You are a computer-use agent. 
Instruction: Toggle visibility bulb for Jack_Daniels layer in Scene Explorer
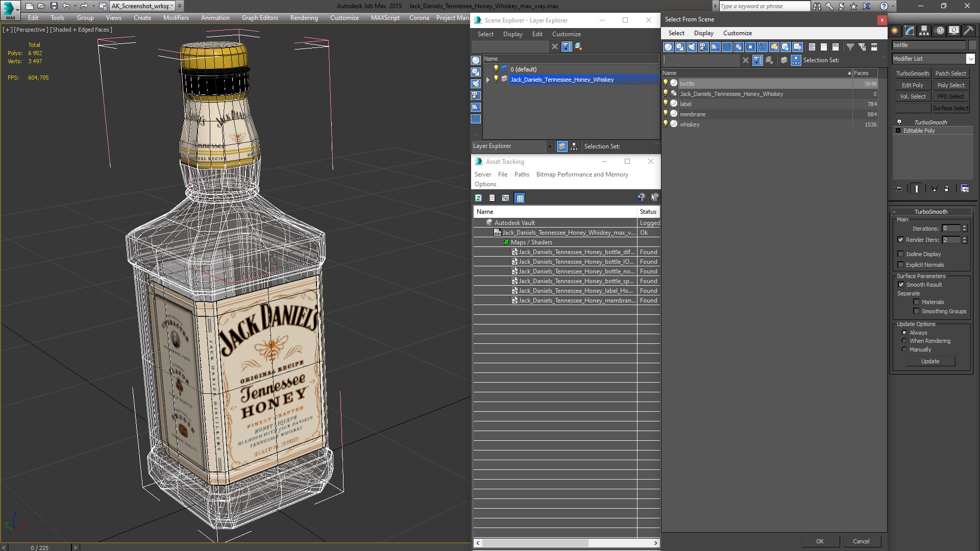495,79
